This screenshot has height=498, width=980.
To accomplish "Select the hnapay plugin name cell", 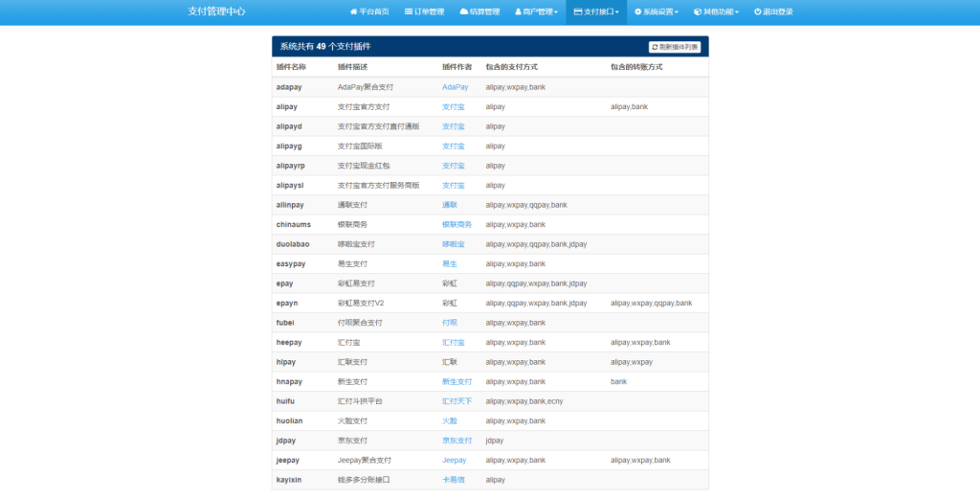I will pos(289,381).
